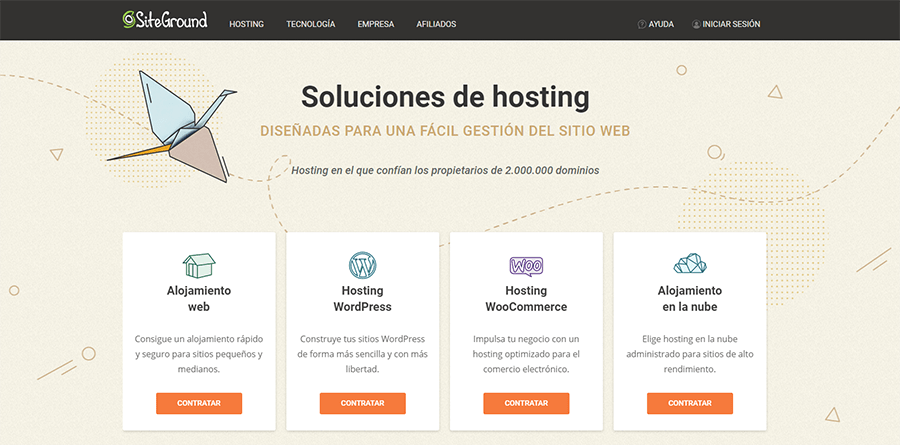Click the cloud icon above Alojamiento en la nube
900x445 pixels.
tap(690, 264)
